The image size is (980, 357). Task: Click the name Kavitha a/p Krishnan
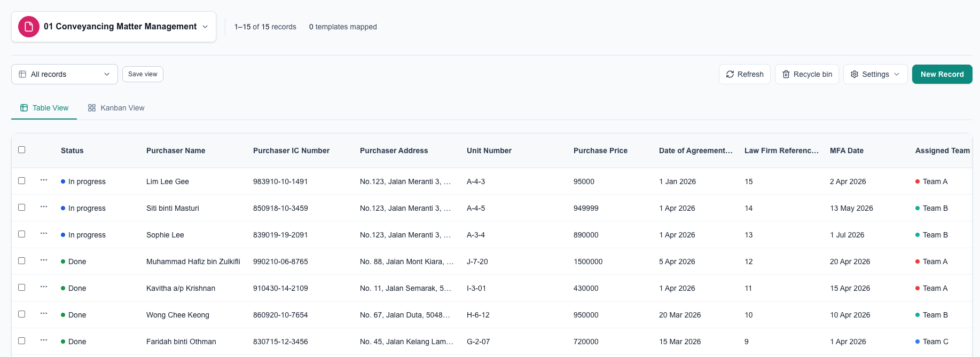[x=181, y=288]
